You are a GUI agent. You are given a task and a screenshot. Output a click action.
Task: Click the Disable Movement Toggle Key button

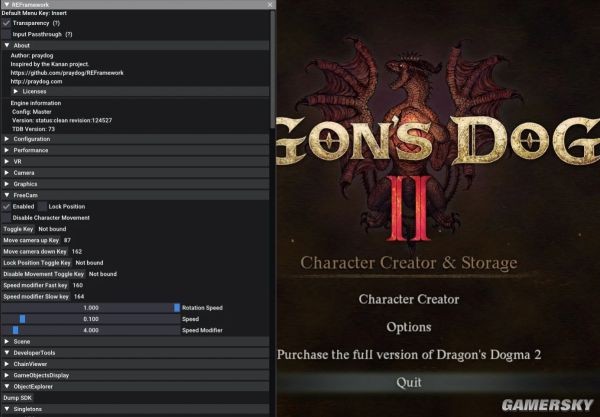coord(43,274)
